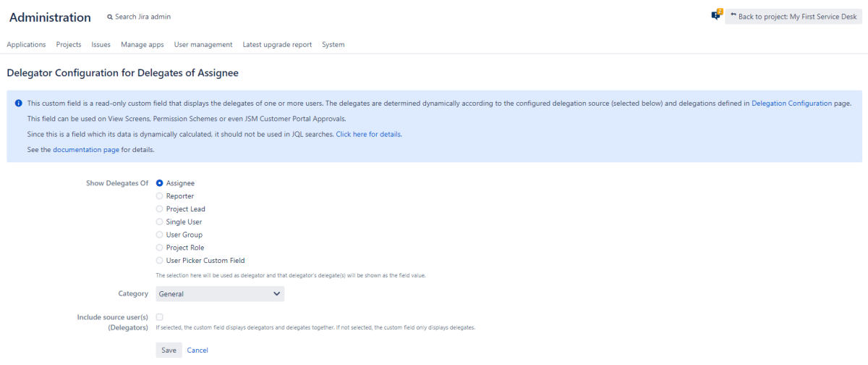Screen dimensions: 868x365
Task: Select User Picker Custom Field option
Action: pyautogui.click(x=160, y=261)
